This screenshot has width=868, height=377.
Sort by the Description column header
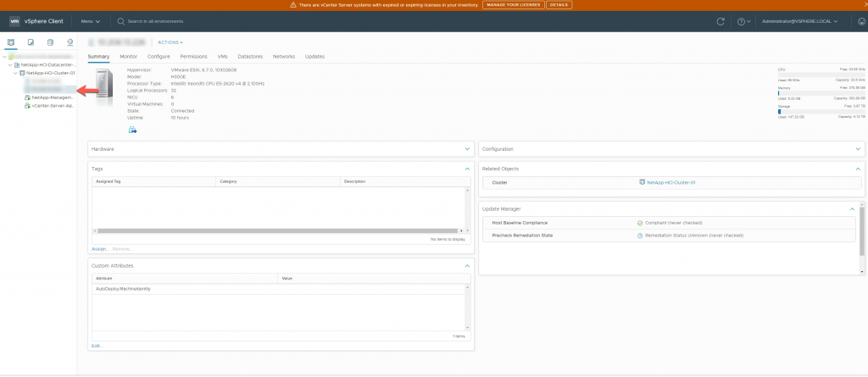[405, 181]
